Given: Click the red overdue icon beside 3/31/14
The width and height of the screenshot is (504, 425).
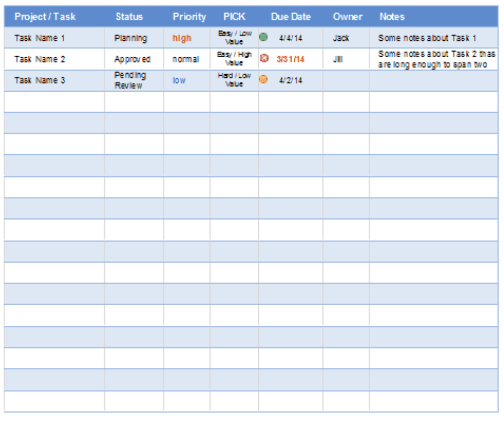Looking at the screenshot, I should [264, 58].
